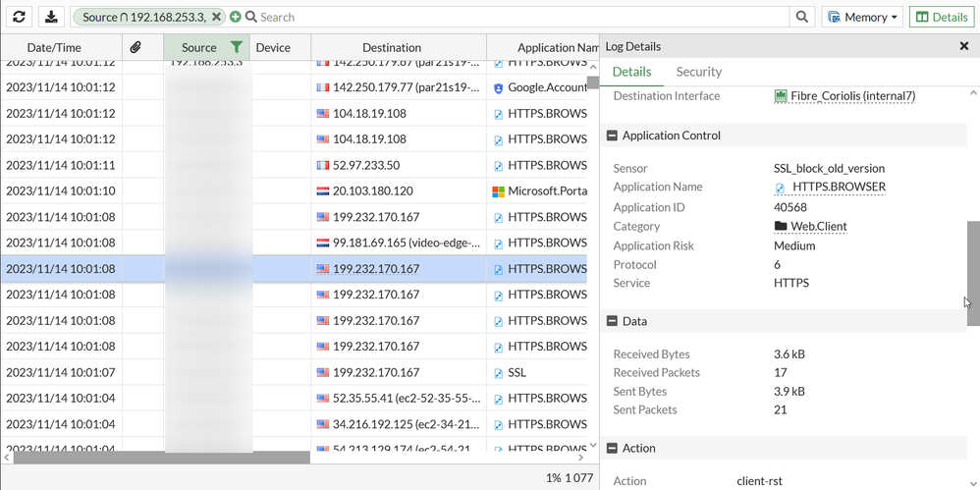Click the Web.Client category link

pos(818,226)
